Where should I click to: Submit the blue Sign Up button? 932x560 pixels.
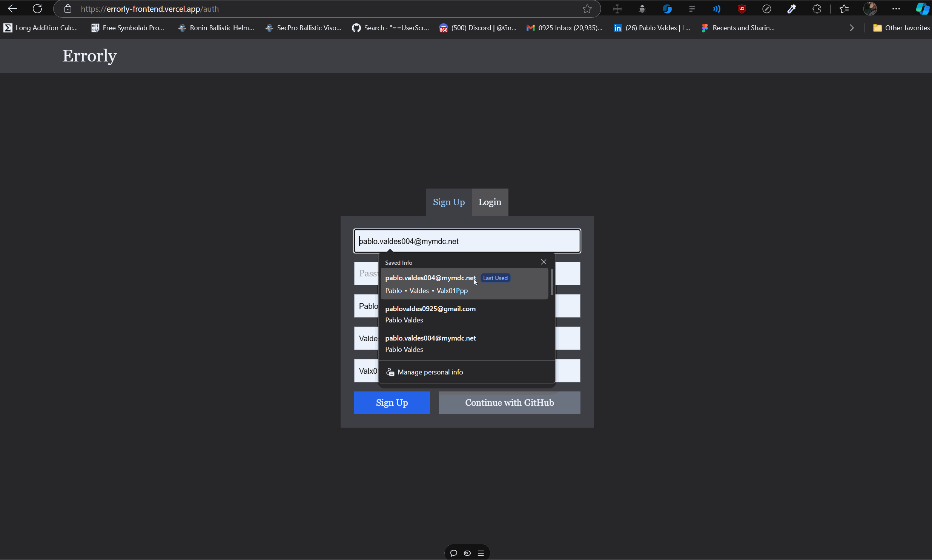[x=392, y=403]
